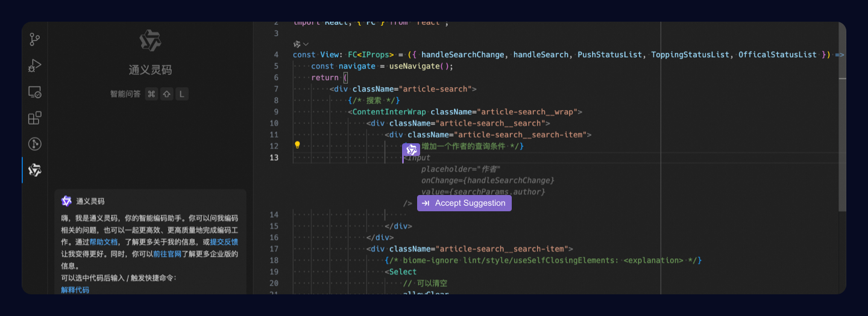
Task: Open the Source Control view
Action: point(35,40)
